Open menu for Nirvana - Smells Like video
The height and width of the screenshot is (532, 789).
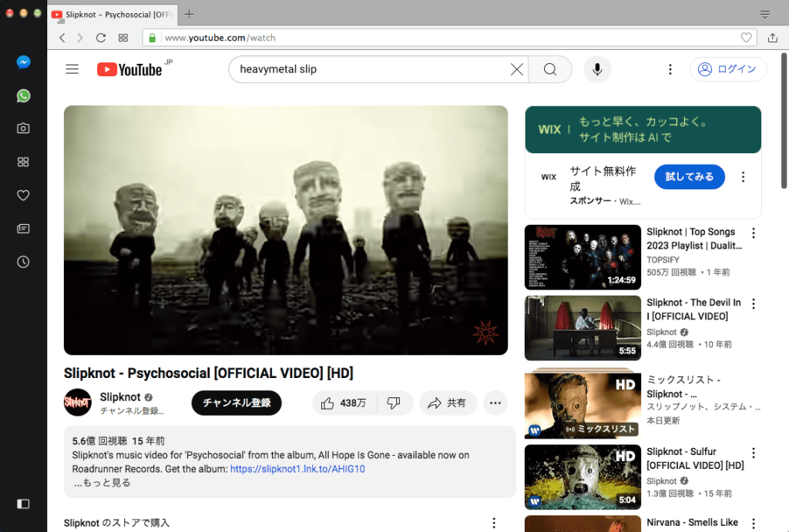[x=754, y=524]
